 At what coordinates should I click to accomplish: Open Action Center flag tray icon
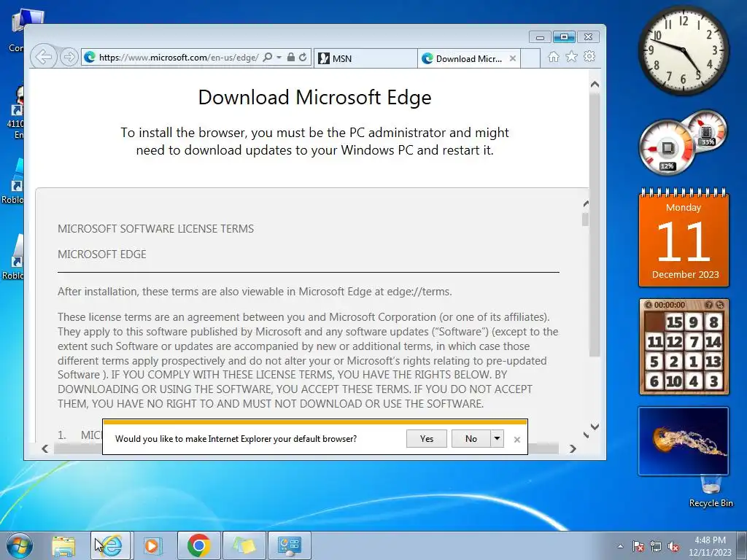(x=638, y=546)
